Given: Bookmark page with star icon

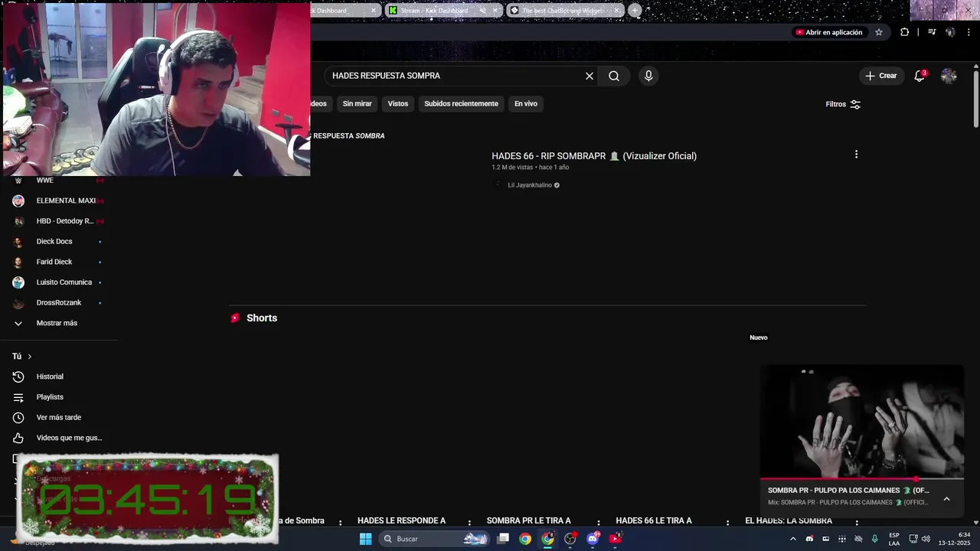Looking at the screenshot, I should tap(879, 32).
